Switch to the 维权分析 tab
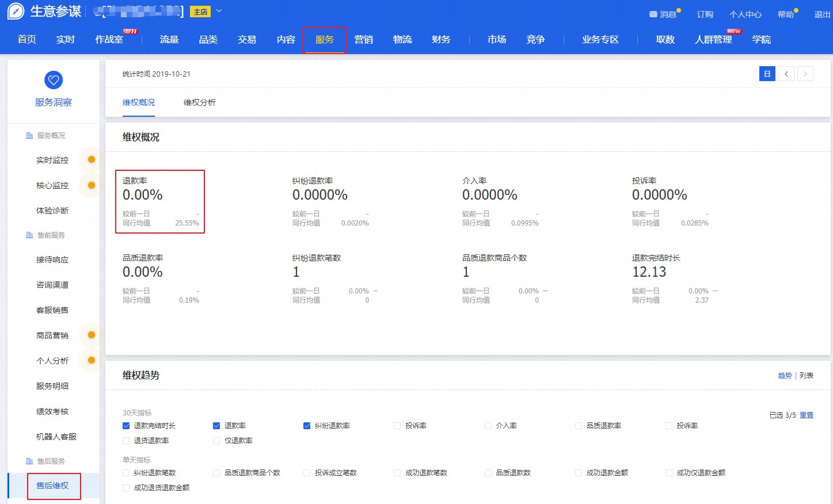 pyautogui.click(x=199, y=102)
